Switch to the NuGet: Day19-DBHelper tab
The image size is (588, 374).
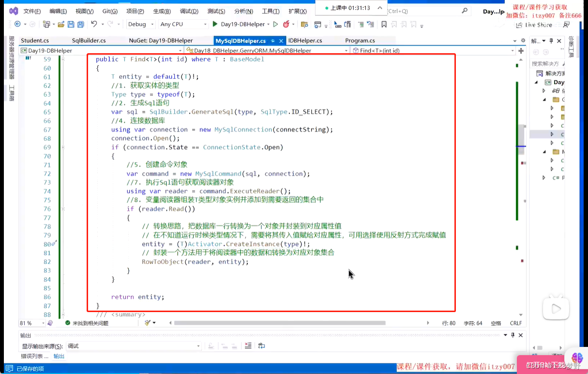[x=161, y=41]
